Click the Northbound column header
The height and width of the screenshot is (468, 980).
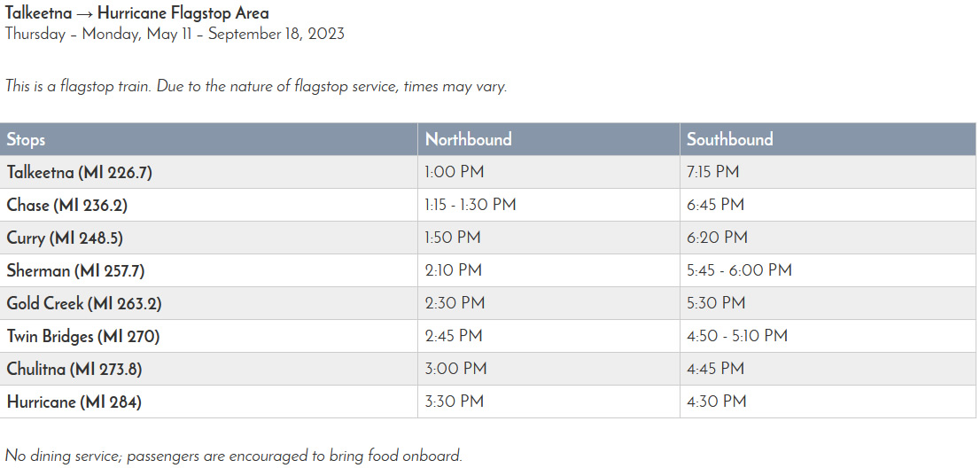coord(468,139)
